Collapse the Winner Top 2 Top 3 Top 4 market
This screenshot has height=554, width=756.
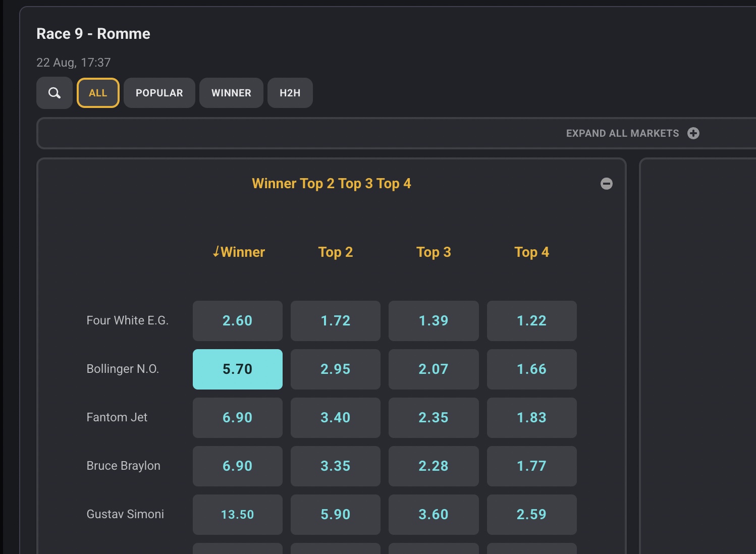[x=607, y=184]
